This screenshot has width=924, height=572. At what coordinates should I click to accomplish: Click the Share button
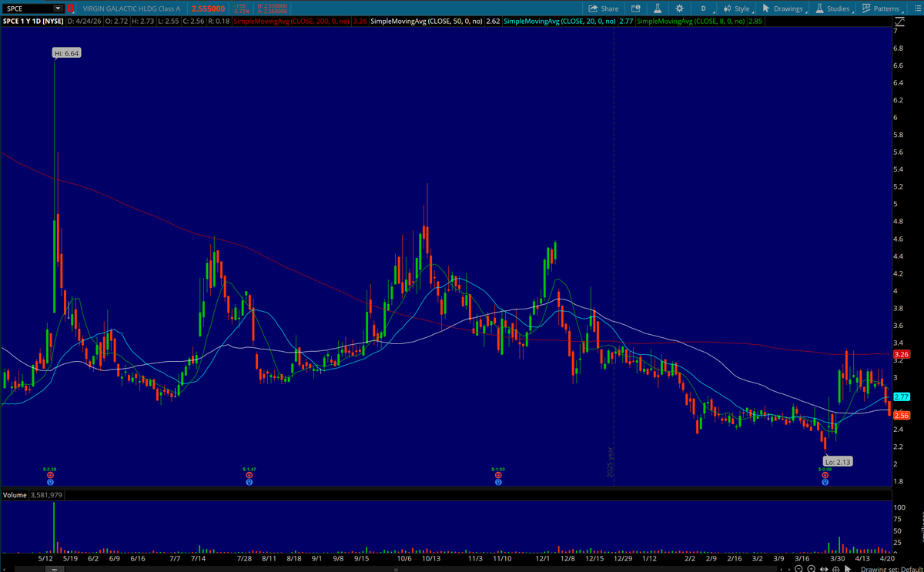[604, 8]
